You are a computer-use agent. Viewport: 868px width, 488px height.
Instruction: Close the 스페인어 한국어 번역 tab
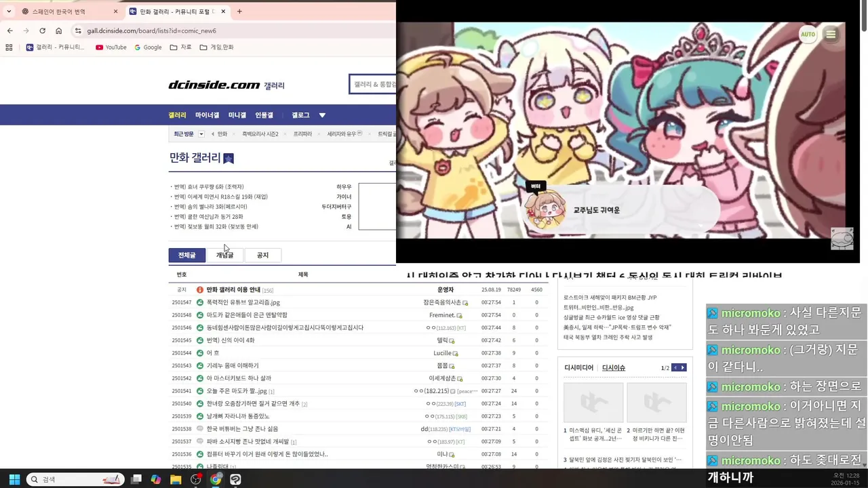(x=115, y=12)
